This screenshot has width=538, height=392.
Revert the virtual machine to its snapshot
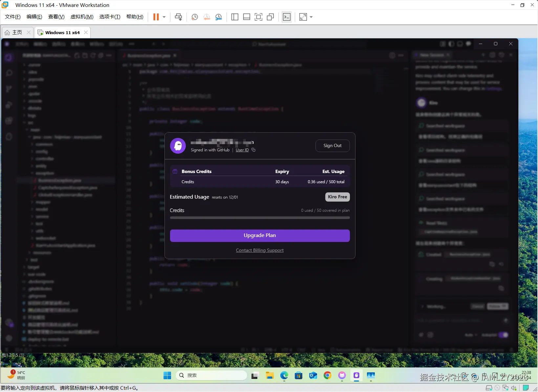pyautogui.click(x=207, y=17)
